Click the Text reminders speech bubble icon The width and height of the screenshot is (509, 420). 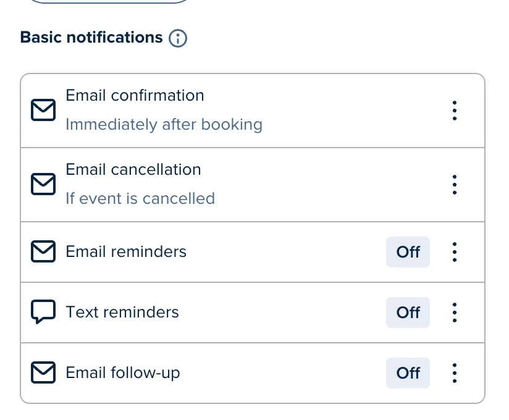[x=43, y=313]
